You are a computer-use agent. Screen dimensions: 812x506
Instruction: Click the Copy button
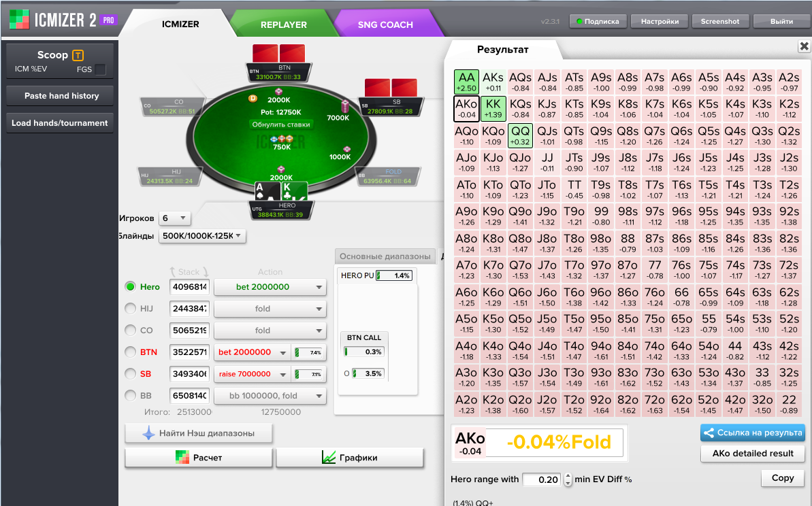coord(783,478)
